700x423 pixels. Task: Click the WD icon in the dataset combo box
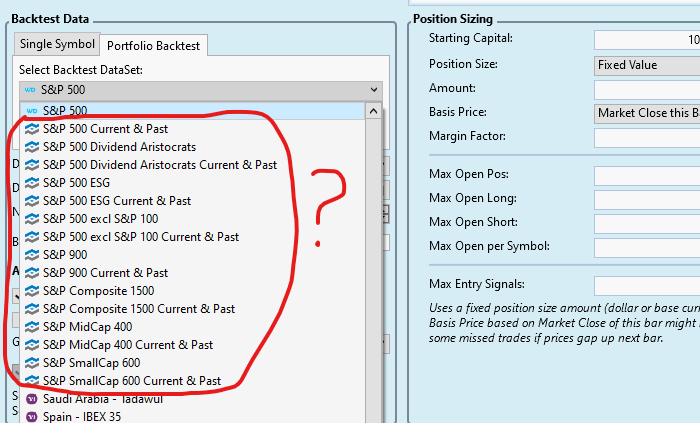click(x=30, y=90)
